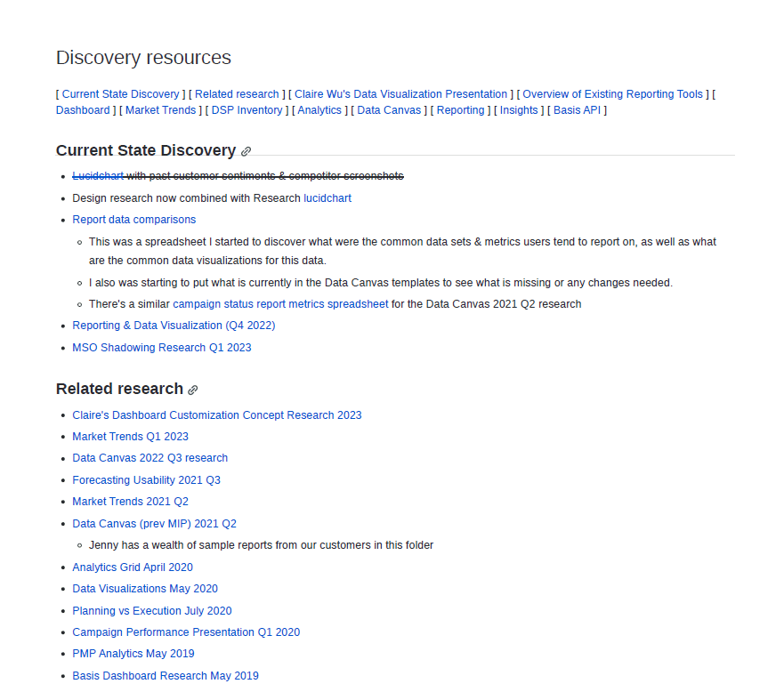Open Reporting & Data Visualization (Q4 2022)

pyautogui.click(x=174, y=326)
